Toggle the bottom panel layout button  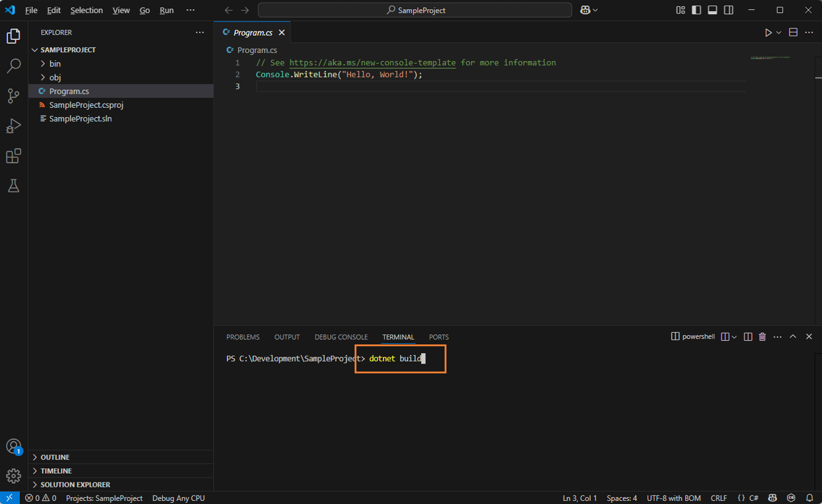click(x=712, y=10)
